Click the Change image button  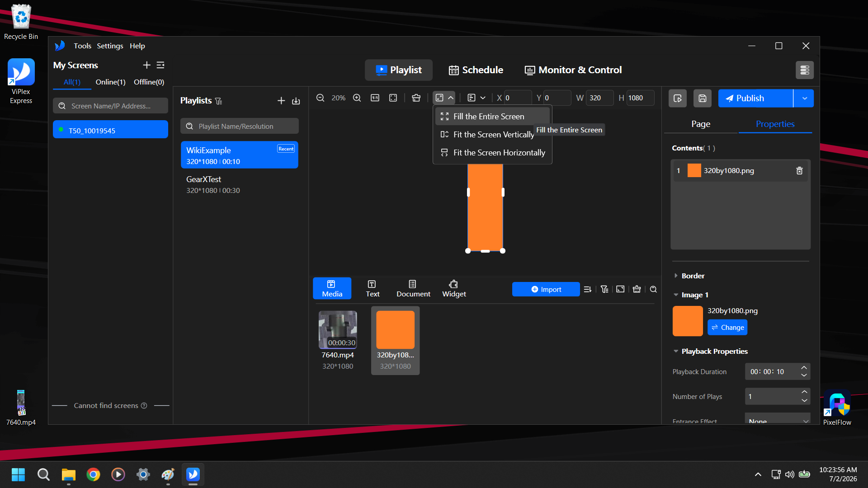click(727, 327)
